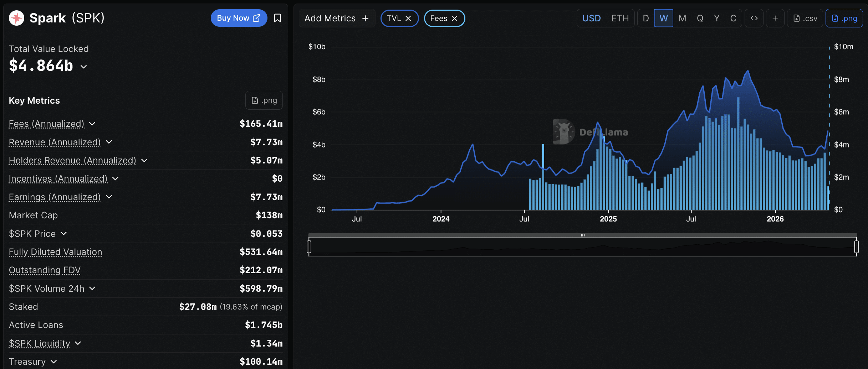
Task: Click the 2025 label on chart axis
Action: click(608, 219)
